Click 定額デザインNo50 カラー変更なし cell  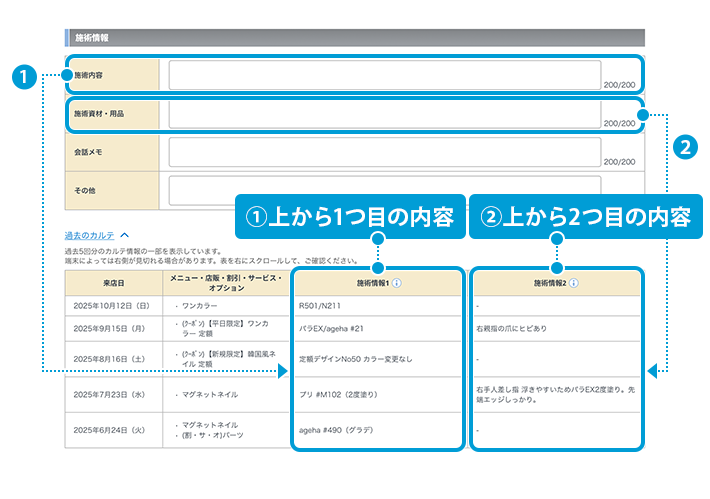355,359
